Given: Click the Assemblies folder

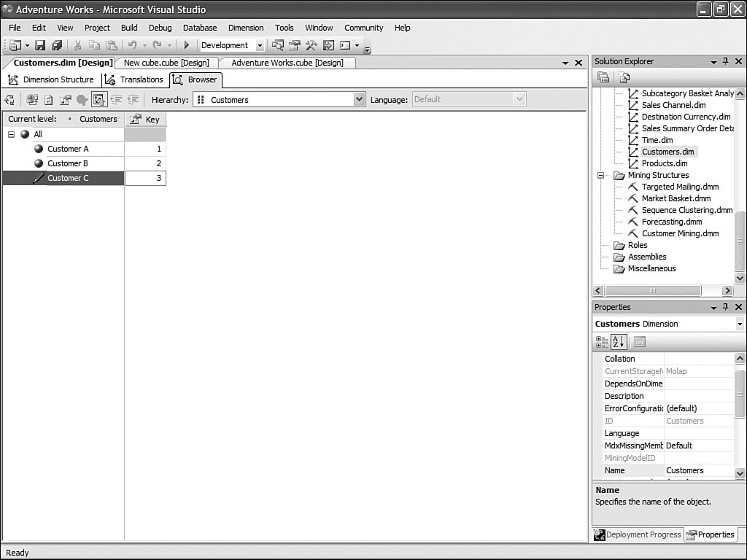Looking at the screenshot, I should pyautogui.click(x=647, y=257).
